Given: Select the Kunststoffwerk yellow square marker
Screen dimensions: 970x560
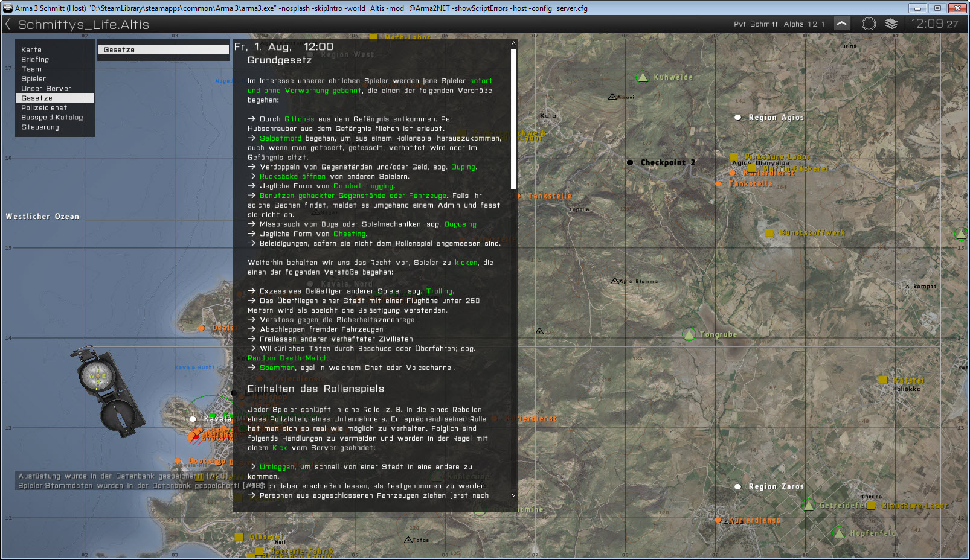Looking at the screenshot, I should [x=769, y=232].
